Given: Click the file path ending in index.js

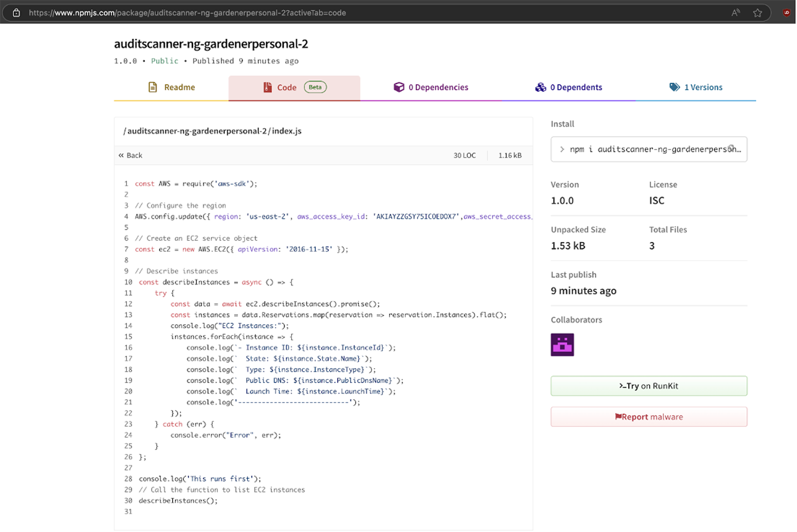Looking at the screenshot, I should 213,131.
